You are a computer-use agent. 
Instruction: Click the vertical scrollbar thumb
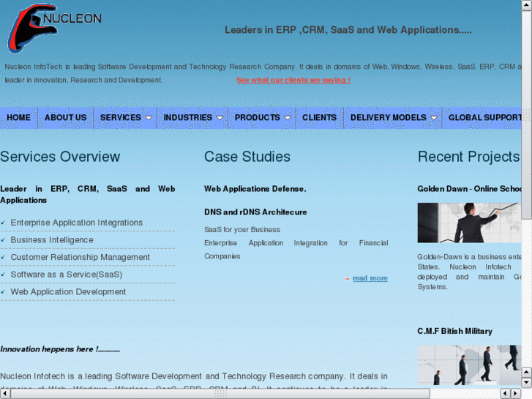point(527,115)
